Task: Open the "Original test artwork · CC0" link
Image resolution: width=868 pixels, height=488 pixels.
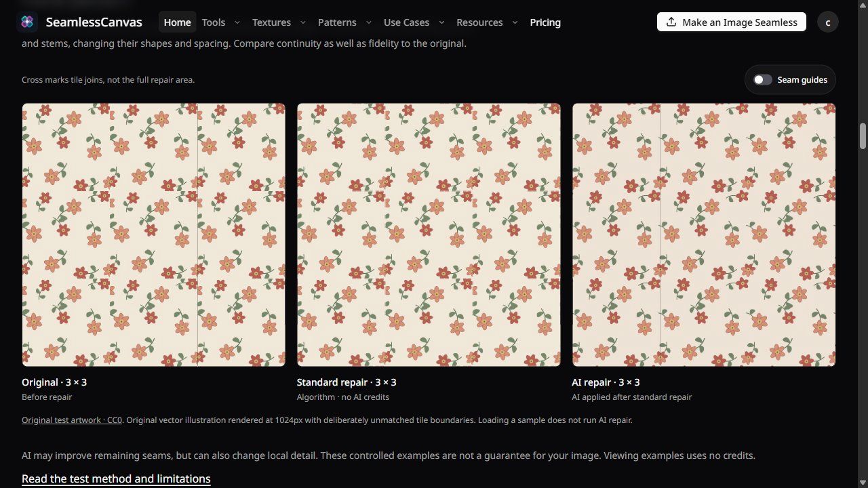Action: point(72,420)
